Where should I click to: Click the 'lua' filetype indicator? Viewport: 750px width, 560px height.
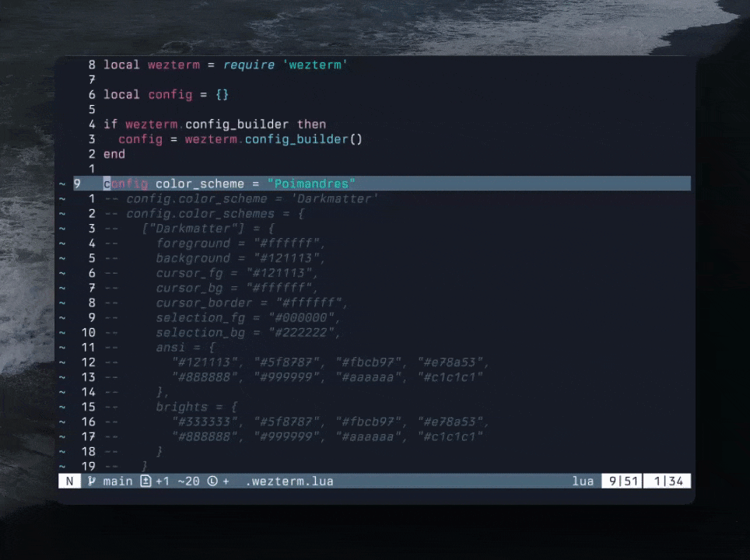[x=583, y=481]
